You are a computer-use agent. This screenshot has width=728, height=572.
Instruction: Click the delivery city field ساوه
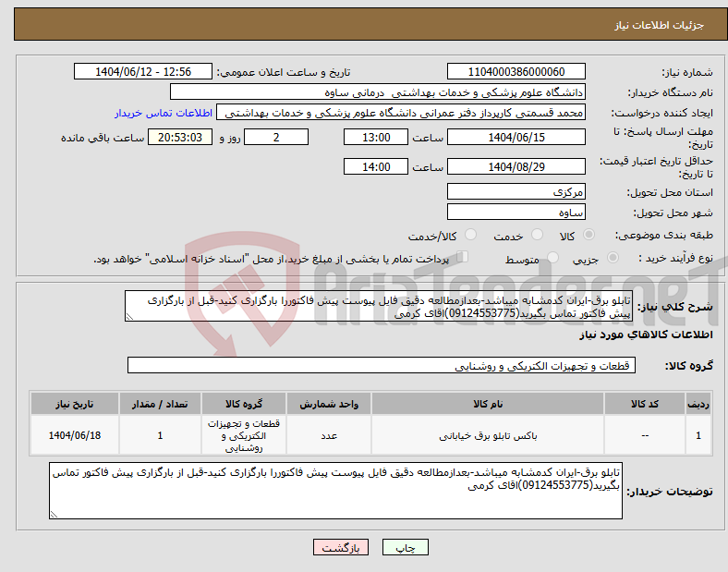[516, 212]
